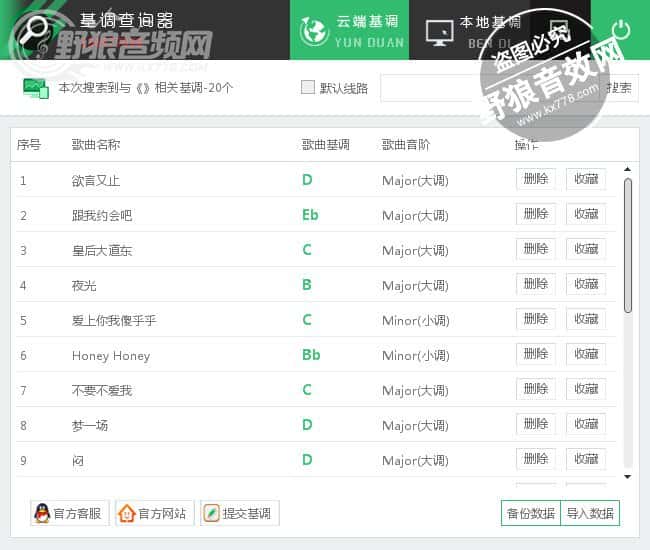This screenshot has height=550, width=650.
Task: Favorite the song Honey Honey
Action: (x=586, y=354)
